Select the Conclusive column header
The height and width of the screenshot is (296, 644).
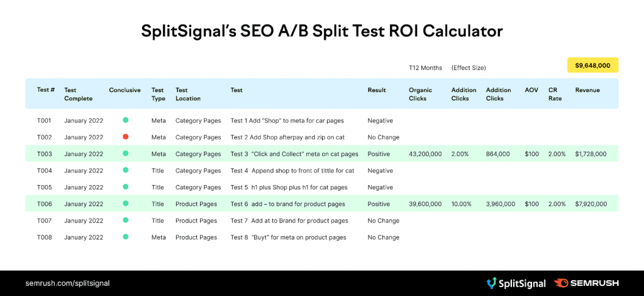tap(125, 90)
